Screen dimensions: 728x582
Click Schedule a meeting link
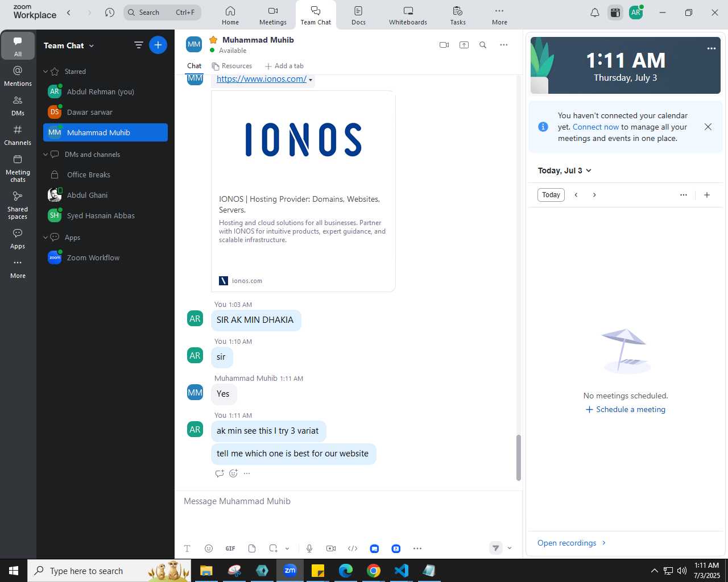pos(626,409)
